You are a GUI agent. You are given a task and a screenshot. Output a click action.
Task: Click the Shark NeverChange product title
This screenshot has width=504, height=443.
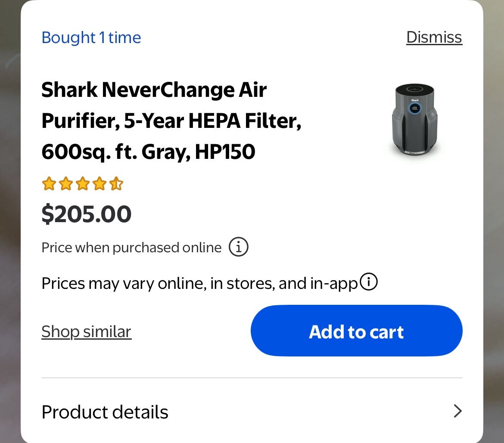tap(172, 121)
